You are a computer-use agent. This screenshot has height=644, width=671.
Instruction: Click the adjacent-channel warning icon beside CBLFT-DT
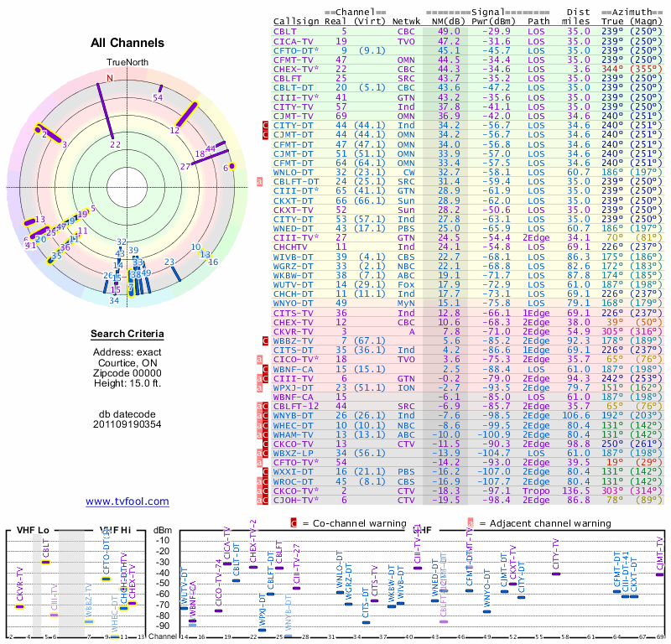point(259,182)
